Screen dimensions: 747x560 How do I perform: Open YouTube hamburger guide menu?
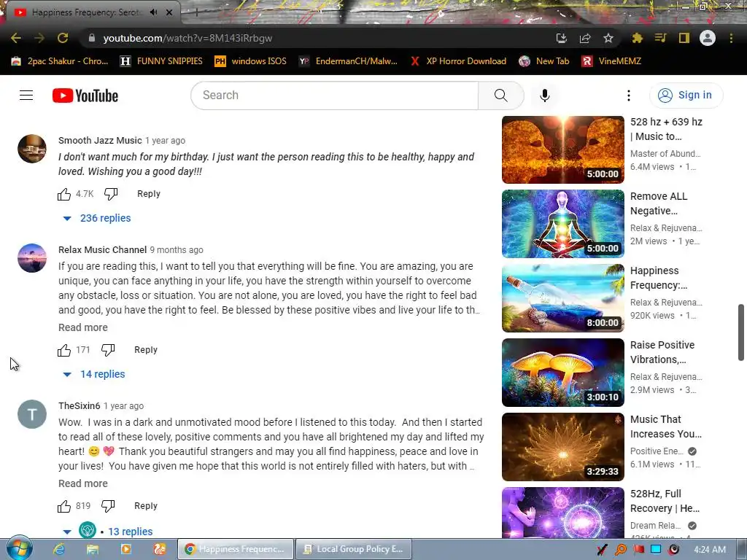click(x=26, y=96)
